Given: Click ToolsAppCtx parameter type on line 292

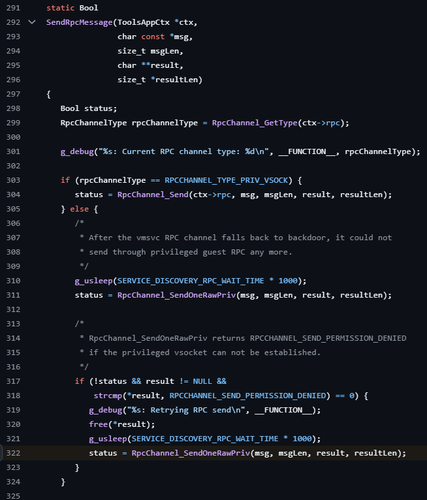Looking at the screenshot, I should coord(143,22).
